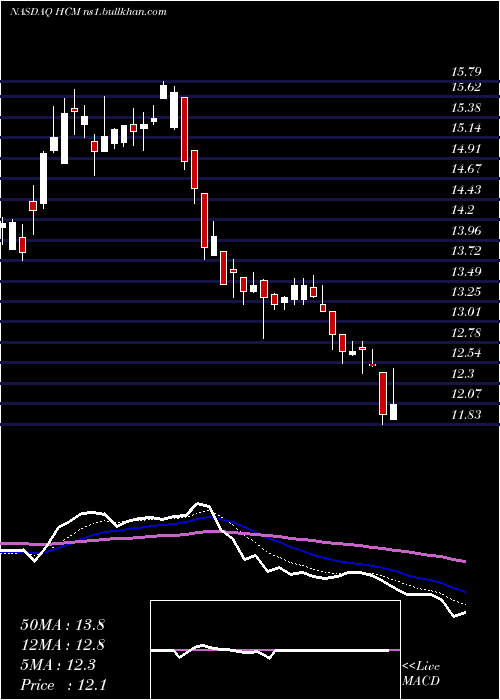Image resolution: width=500 pixels, height=700 pixels.
Task: Select the 11.83 price axis label
Action: pos(466,415)
